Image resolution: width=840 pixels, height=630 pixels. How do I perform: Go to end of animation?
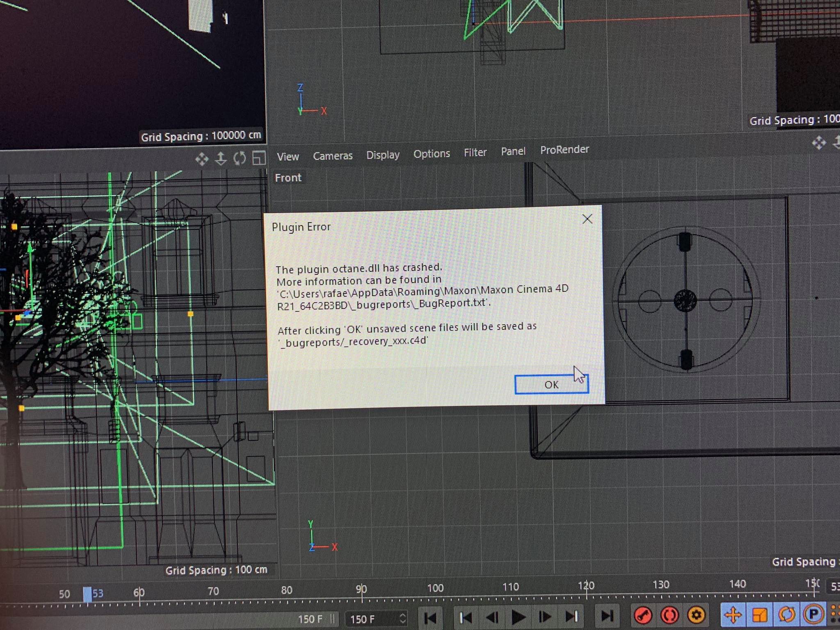coord(607,616)
